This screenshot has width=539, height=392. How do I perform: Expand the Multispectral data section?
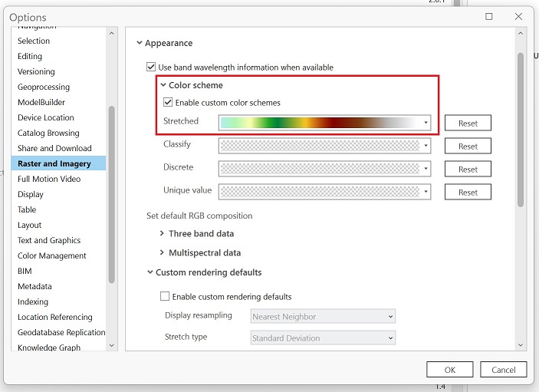pyautogui.click(x=162, y=253)
